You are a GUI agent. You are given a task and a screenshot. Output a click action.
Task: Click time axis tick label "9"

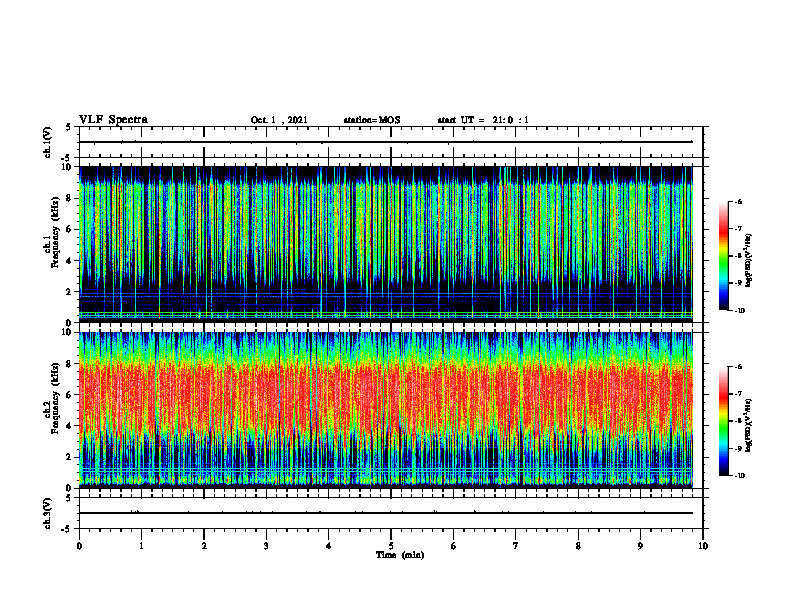coord(640,546)
